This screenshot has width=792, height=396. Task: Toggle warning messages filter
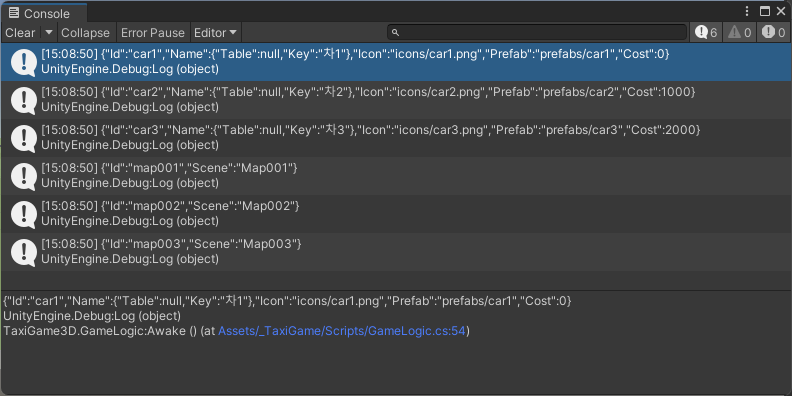[739, 33]
